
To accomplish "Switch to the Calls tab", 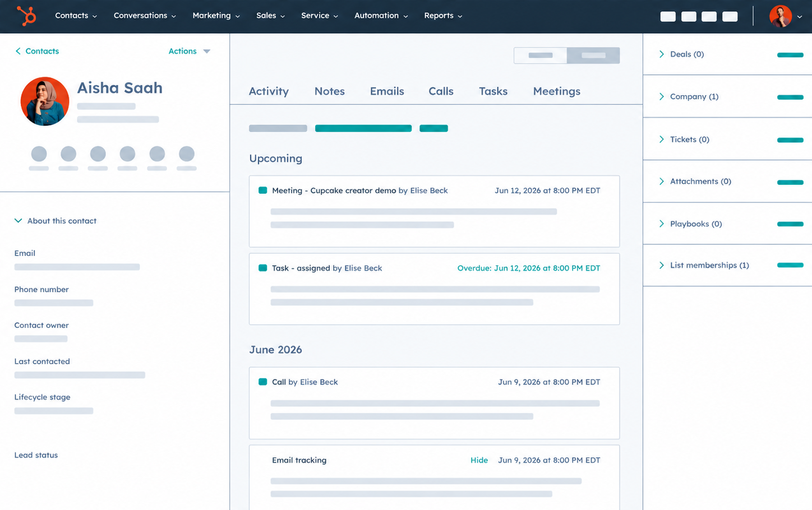I will [441, 91].
